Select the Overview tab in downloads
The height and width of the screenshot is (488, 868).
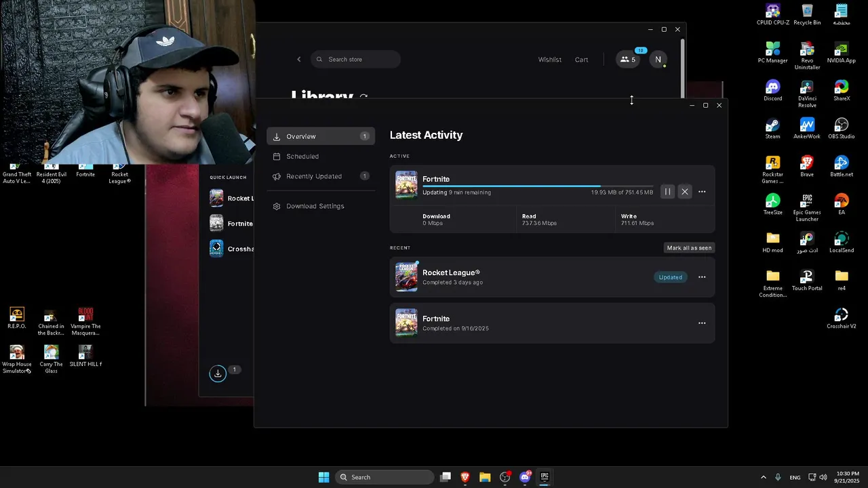click(x=321, y=136)
